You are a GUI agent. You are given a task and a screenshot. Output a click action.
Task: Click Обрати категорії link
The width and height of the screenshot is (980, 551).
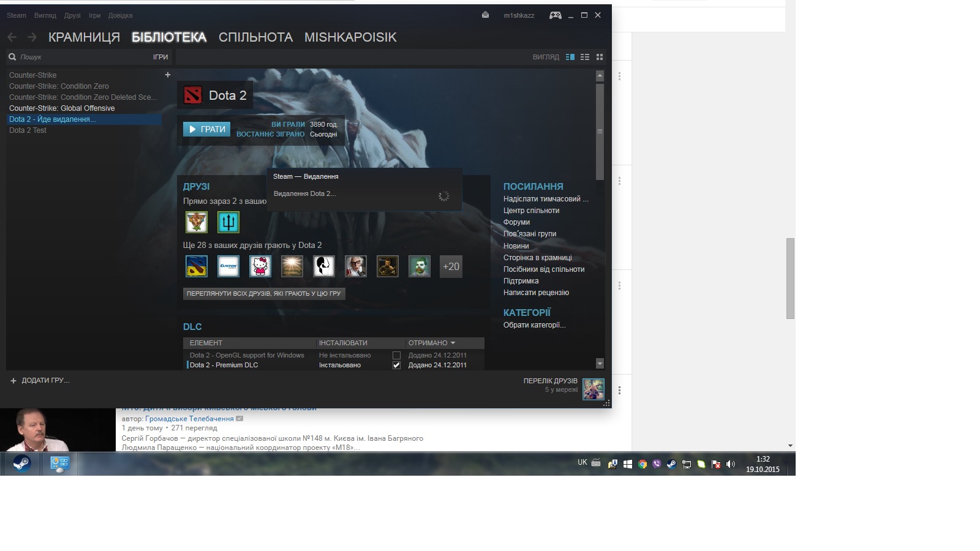click(534, 325)
